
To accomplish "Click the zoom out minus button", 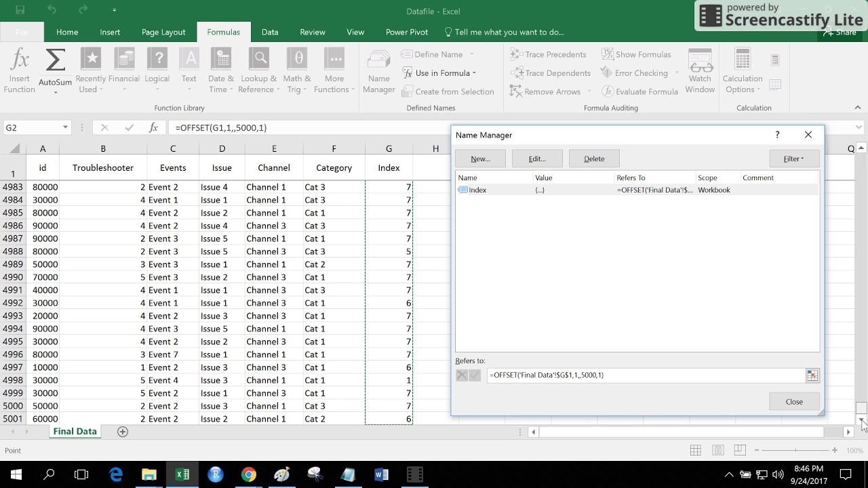I will coord(757,450).
